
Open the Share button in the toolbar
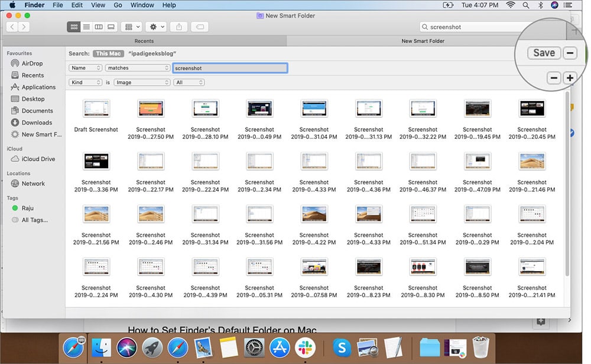tap(180, 26)
